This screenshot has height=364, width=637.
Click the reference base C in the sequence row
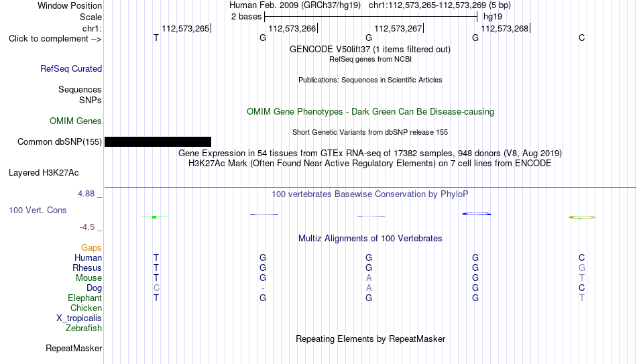582,38
